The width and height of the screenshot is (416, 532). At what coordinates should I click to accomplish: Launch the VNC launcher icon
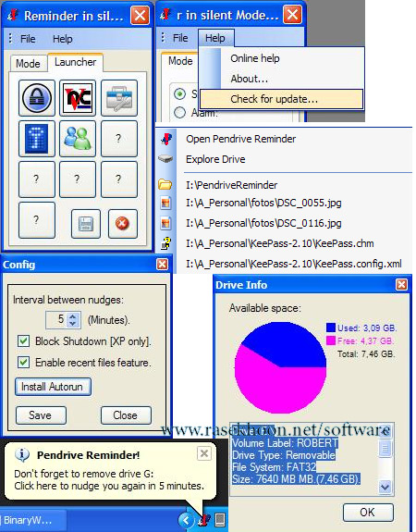[x=78, y=98]
